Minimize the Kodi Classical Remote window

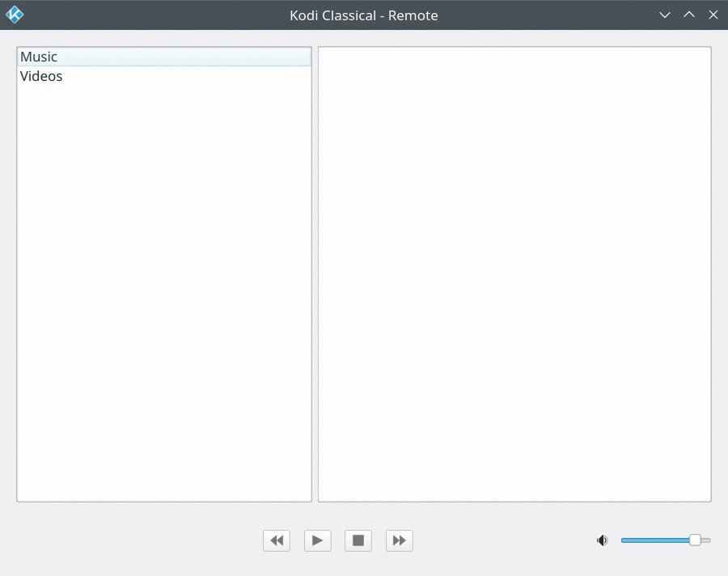point(665,15)
